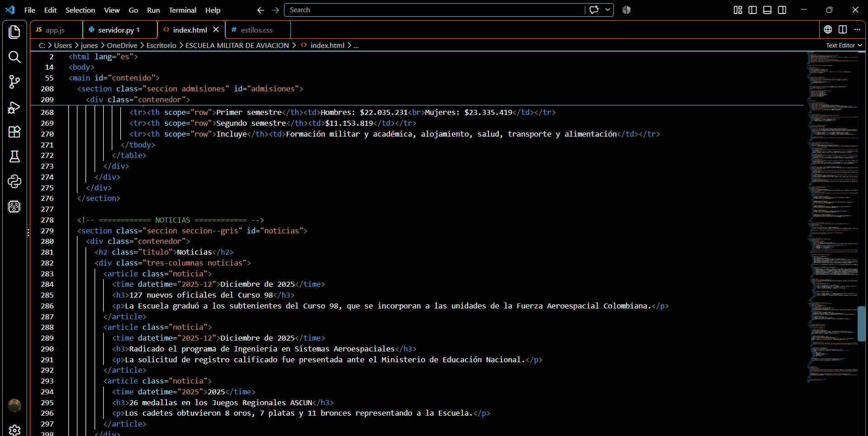The height and width of the screenshot is (436, 868).
Task: Open the editor More Actions ellipsis menu
Action: 857,29
